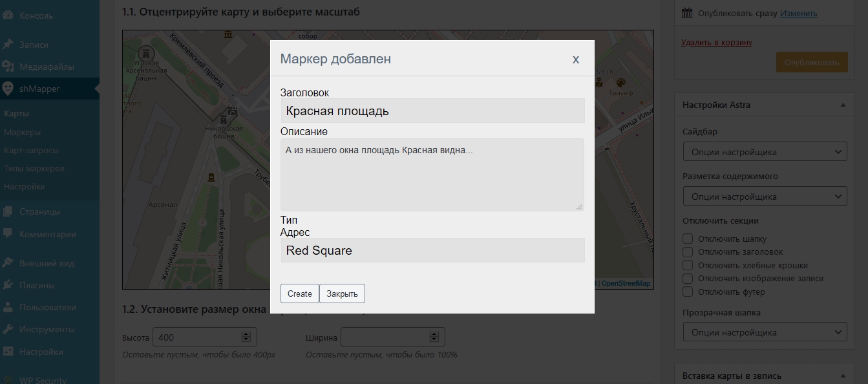Open the Разметка содержимого dropdown
The width and height of the screenshot is (868, 384).
764,196
